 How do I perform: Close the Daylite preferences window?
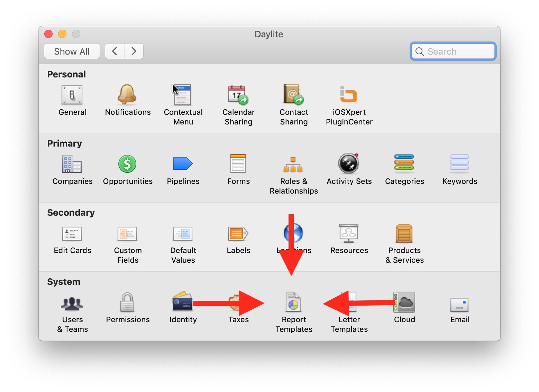pos(48,34)
